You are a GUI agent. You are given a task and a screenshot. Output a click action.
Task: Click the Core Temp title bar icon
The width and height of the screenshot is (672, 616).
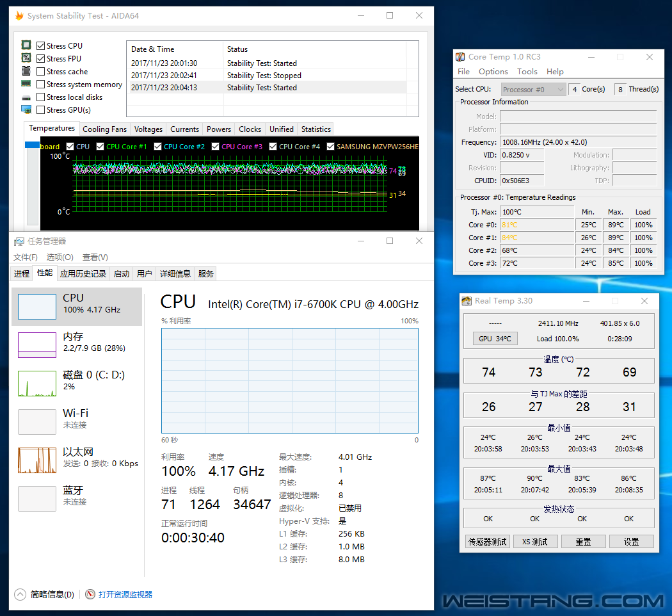point(460,56)
